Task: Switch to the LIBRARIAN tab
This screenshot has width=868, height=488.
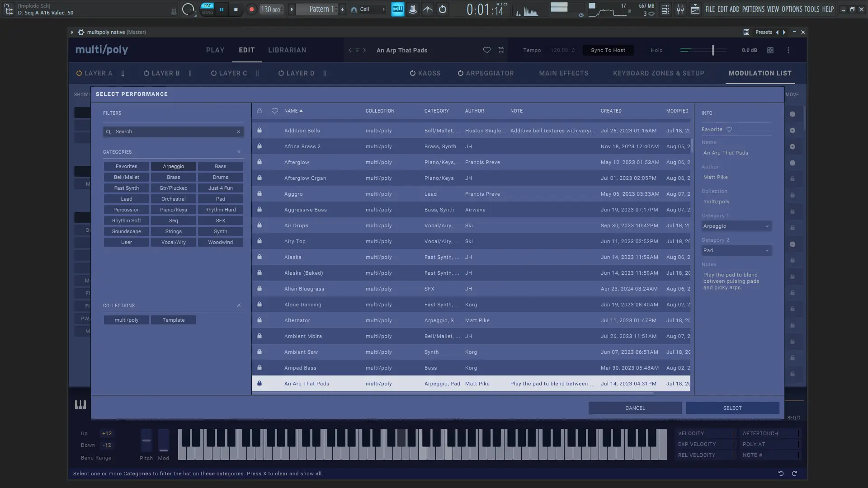Action: tap(287, 50)
